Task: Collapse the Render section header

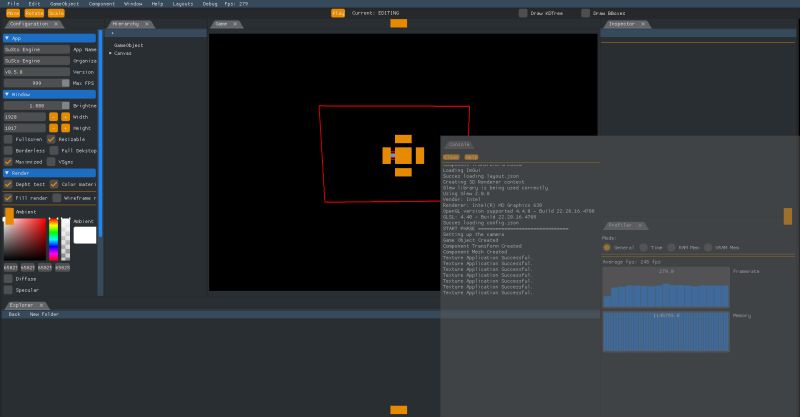Action: coord(49,173)
